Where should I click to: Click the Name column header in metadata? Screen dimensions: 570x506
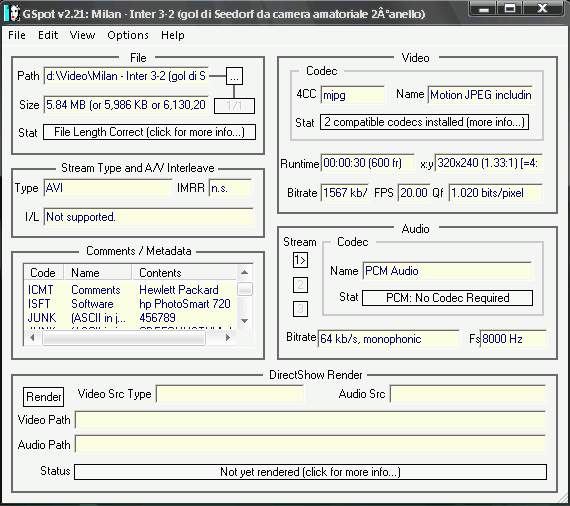coord(97,273)
